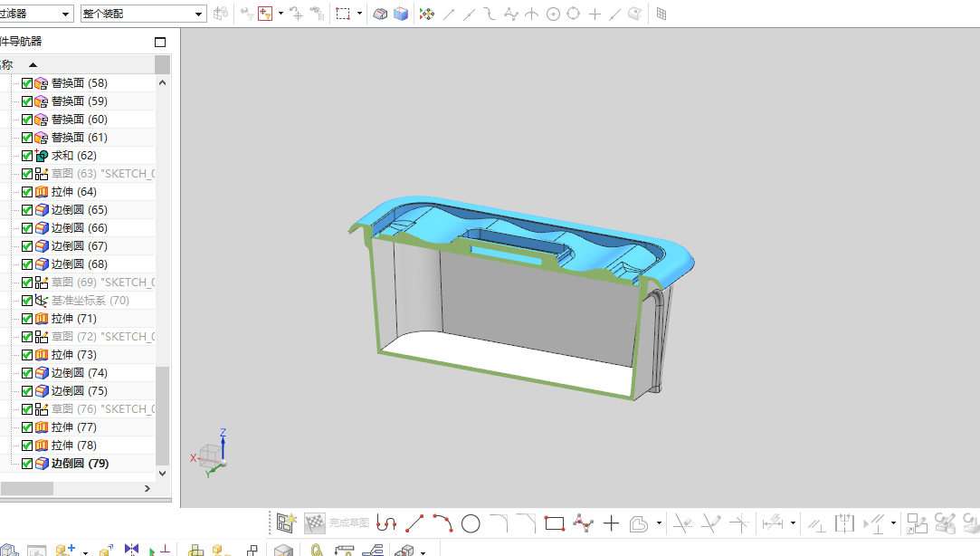Select the 边倒圆 (66) feature

coord(79,228)
